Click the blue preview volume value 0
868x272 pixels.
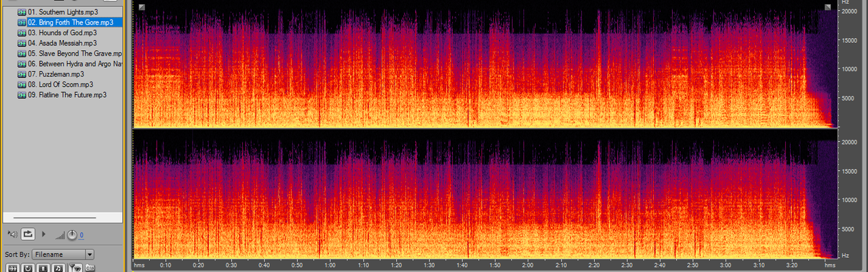point(81,235)
